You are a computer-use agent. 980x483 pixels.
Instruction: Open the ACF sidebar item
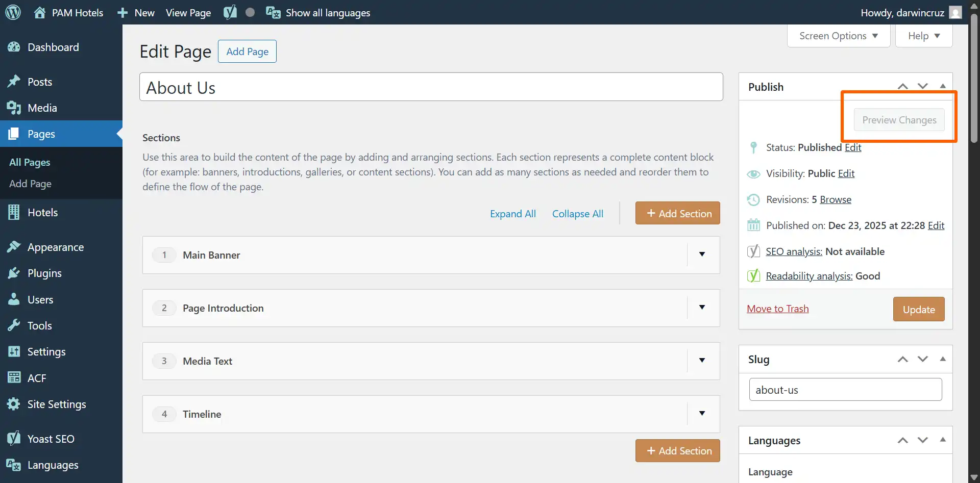[36, 378]
